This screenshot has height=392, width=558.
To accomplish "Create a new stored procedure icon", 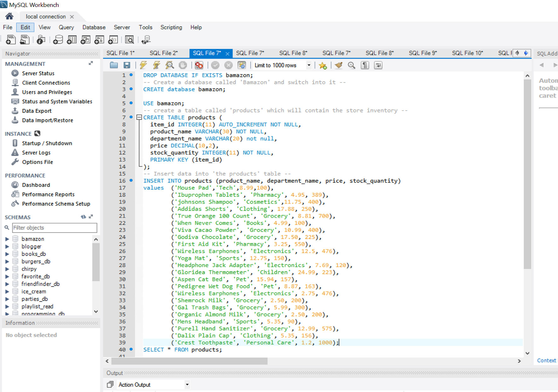I will [99, 39].
